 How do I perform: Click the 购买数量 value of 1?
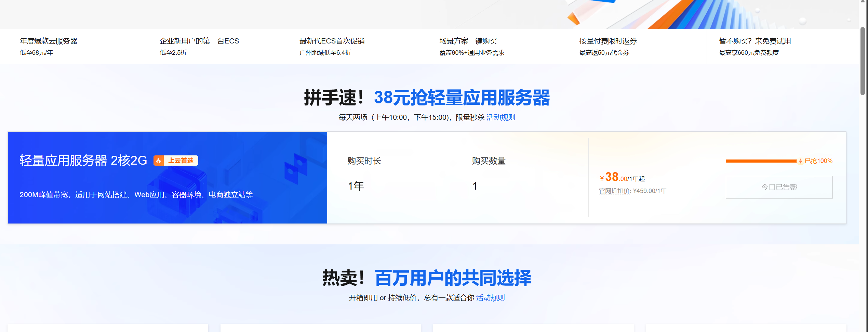click(475, 186)
